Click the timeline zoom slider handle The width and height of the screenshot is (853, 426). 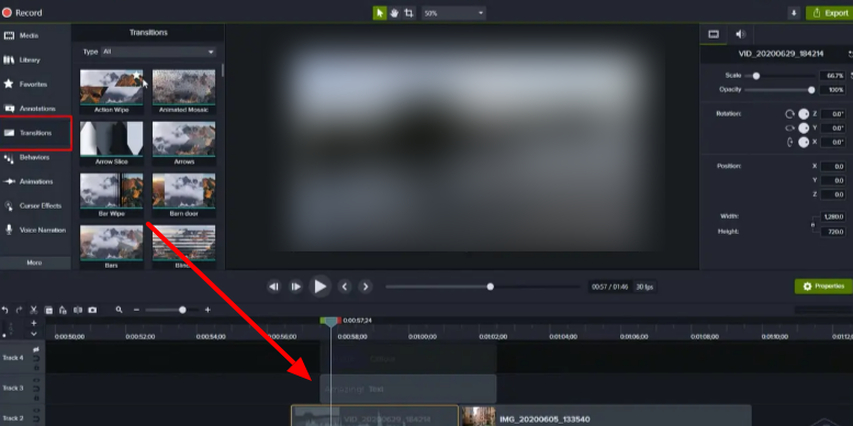[x=182, y=310]
